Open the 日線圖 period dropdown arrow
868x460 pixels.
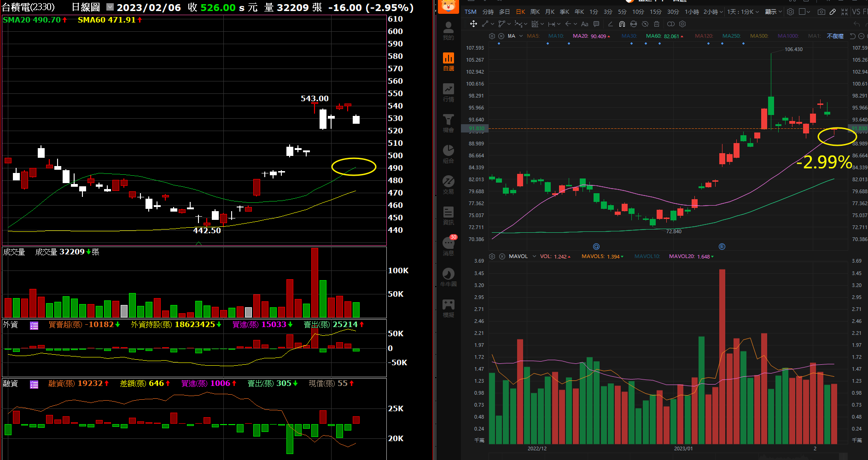click(110, 7)
